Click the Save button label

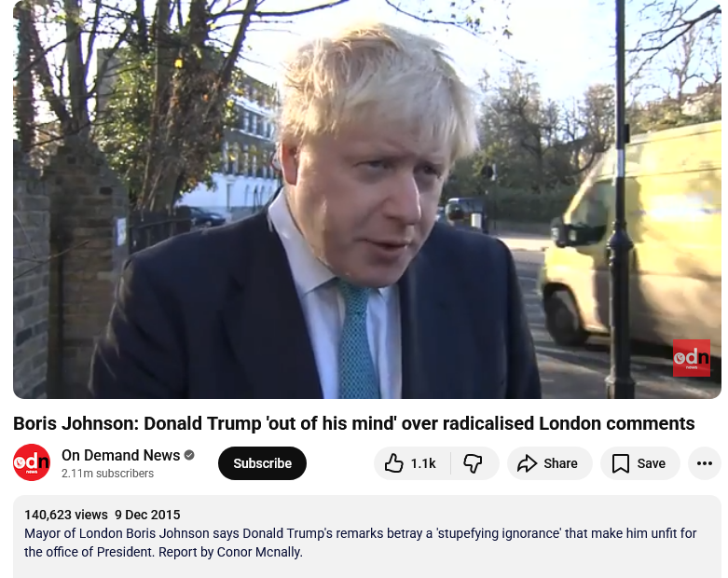(x=651, y=463)
